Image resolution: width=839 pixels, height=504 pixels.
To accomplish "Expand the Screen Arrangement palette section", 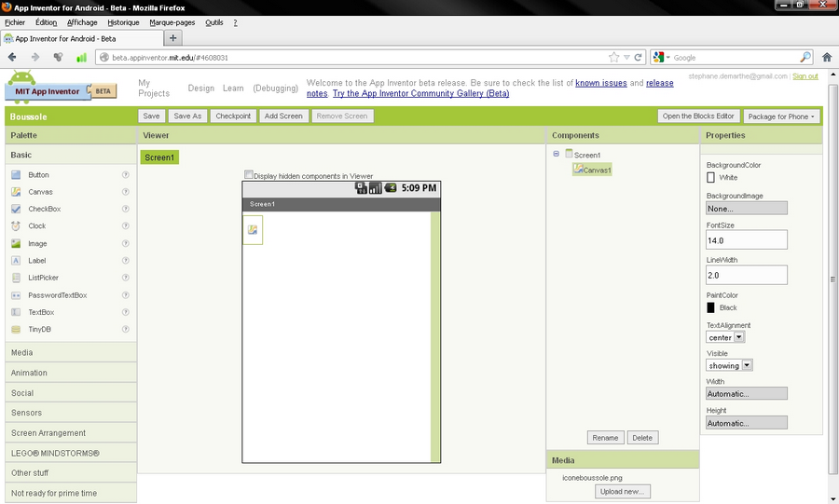I will 71,433.
